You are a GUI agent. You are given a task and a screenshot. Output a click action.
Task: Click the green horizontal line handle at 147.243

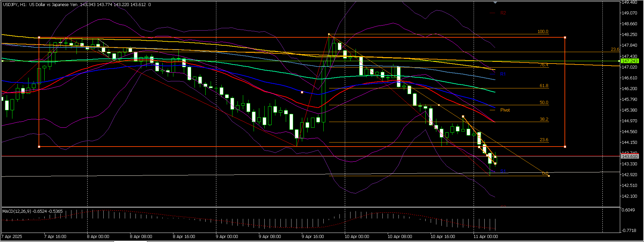point(619,61)
